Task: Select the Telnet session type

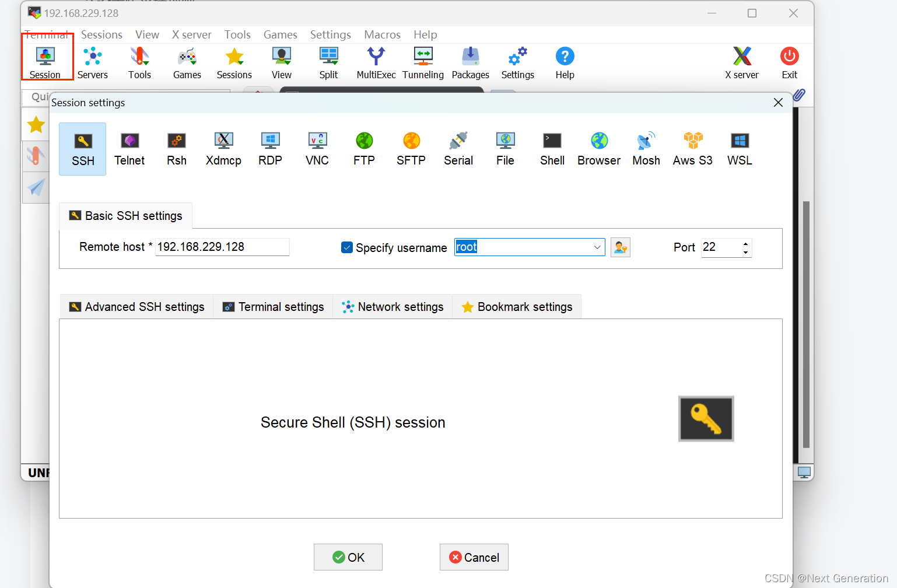Action: click(129, 149)
